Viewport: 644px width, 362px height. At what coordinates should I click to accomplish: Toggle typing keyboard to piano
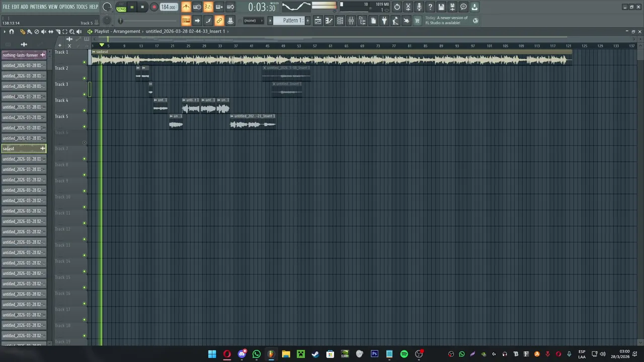186,21
